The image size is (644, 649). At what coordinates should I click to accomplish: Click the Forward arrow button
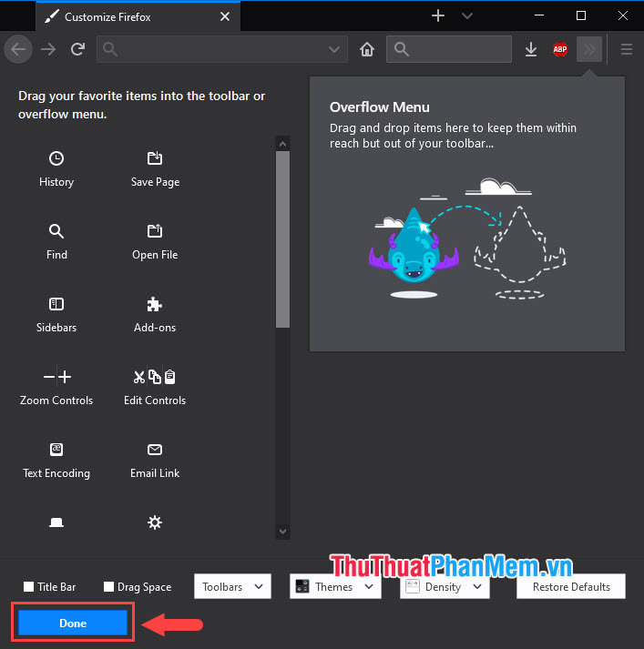point(48,50)
